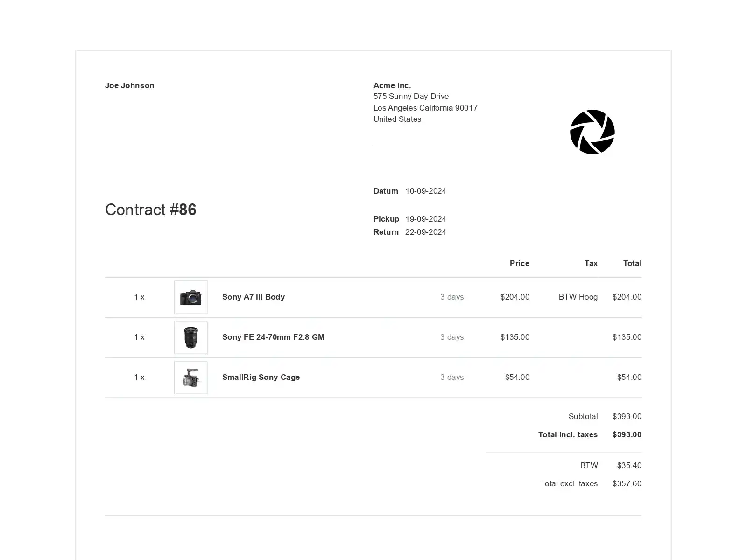The height and width of the screenshot is (560, 747).
Task: Select the Datum value 10-09-2024
Action: pyautogui.click(x=425, y=191)
